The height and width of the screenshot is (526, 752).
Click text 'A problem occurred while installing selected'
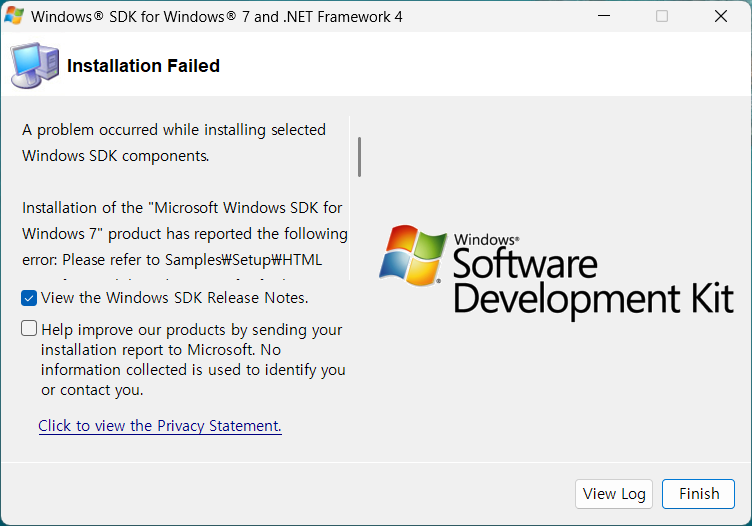pyautogui.click(x=174, y=130)
